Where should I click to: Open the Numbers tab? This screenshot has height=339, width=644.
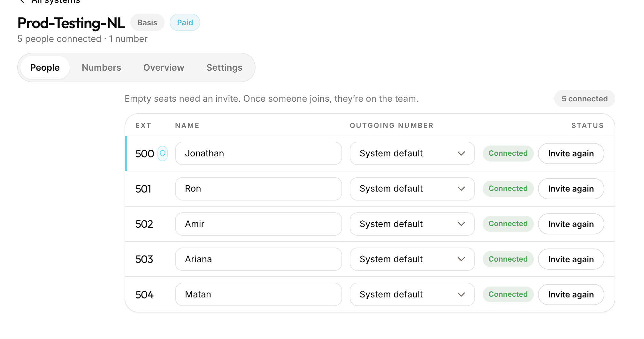(x=101, y=67)
